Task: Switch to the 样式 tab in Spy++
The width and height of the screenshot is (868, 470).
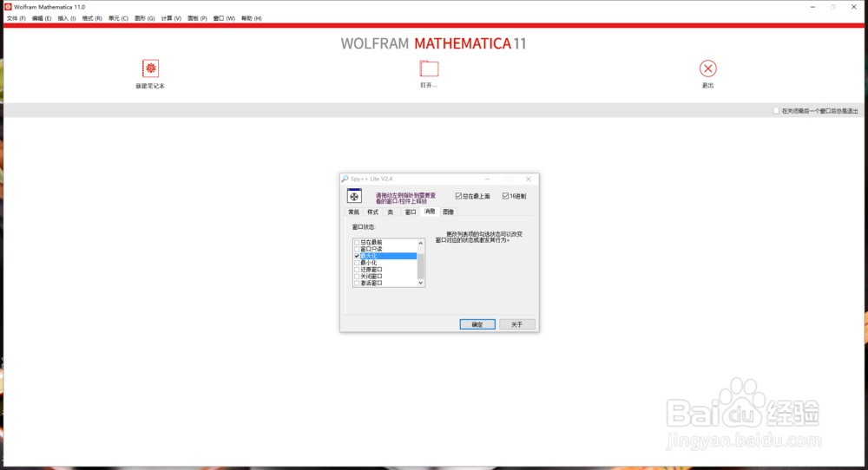Action: (373, 212)
